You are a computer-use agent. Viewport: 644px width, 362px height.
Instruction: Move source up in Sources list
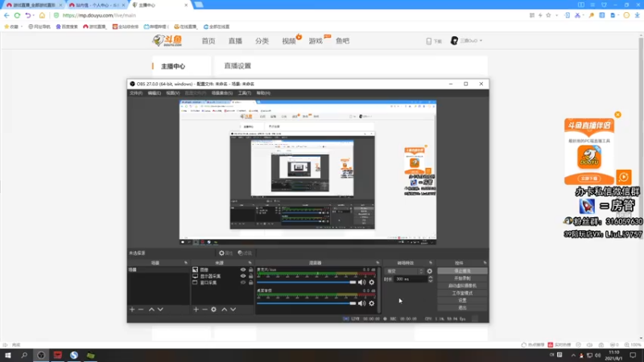[225, 310]
